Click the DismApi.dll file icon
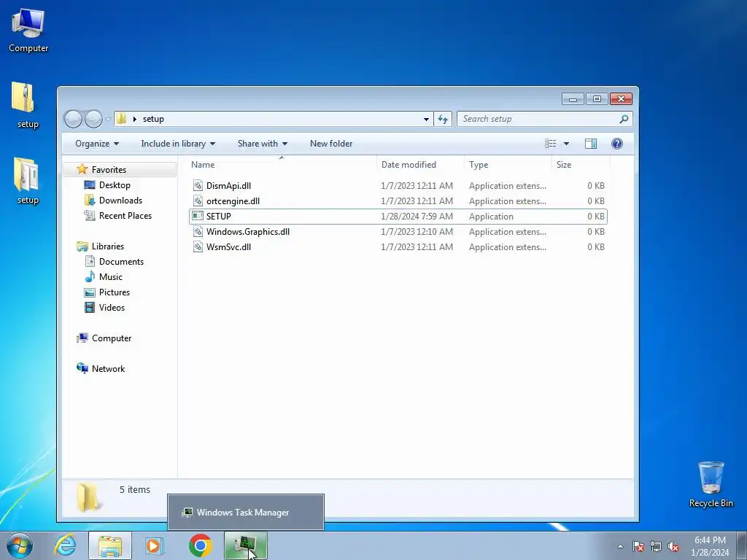The width and height of the screenshot is (747, 560). click(x=198, y=186)
